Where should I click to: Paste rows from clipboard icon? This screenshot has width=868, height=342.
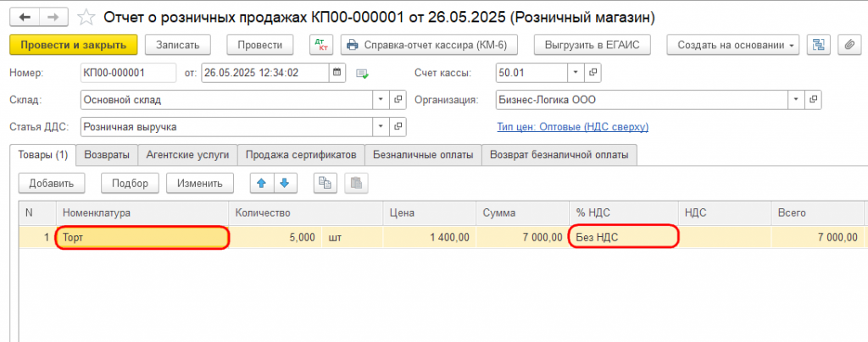[x=357, y=183]
